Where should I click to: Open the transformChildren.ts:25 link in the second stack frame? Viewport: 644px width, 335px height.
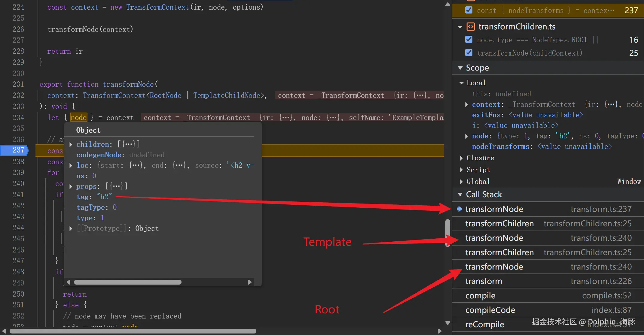point(587,224)
